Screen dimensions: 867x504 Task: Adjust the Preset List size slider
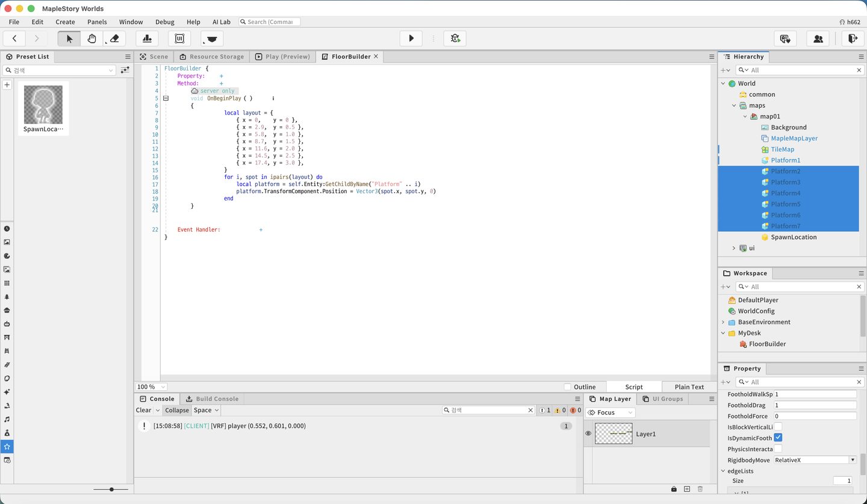tap(111, 490)
